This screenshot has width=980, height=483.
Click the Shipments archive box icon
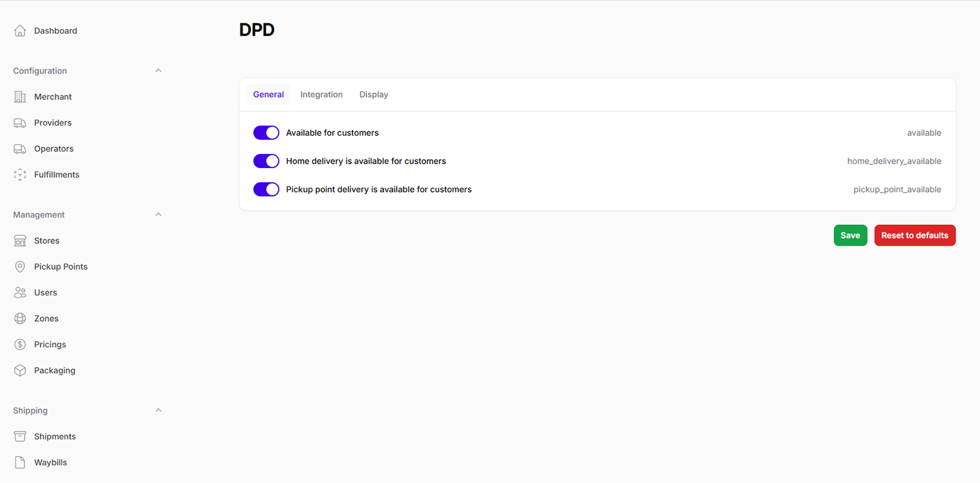tap(20, 436)
